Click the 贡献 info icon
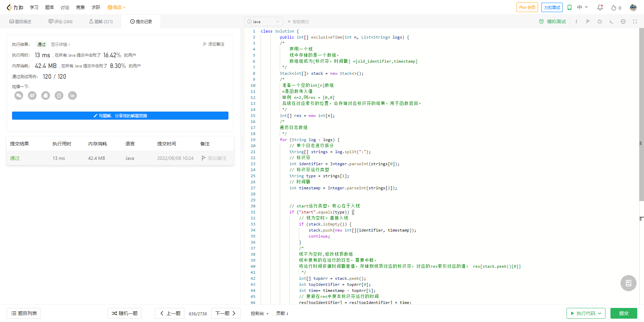This screenshot has width=644, height=322. coord(287,314)
